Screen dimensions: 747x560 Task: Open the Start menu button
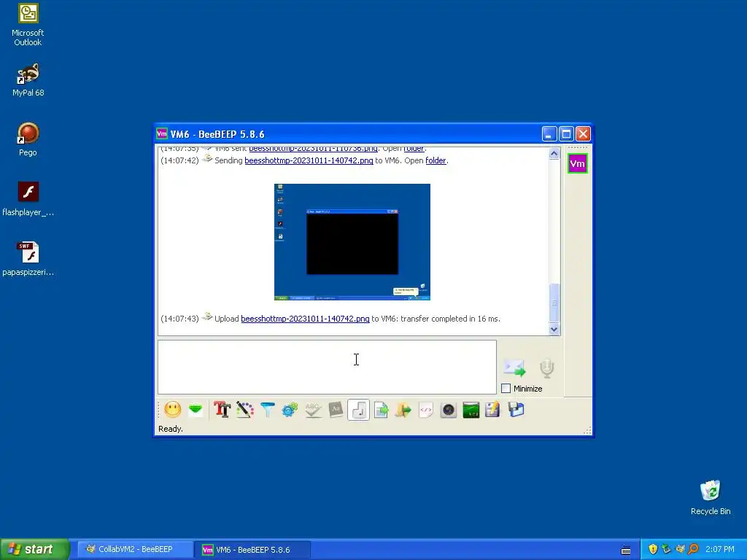tap(34, 549)
